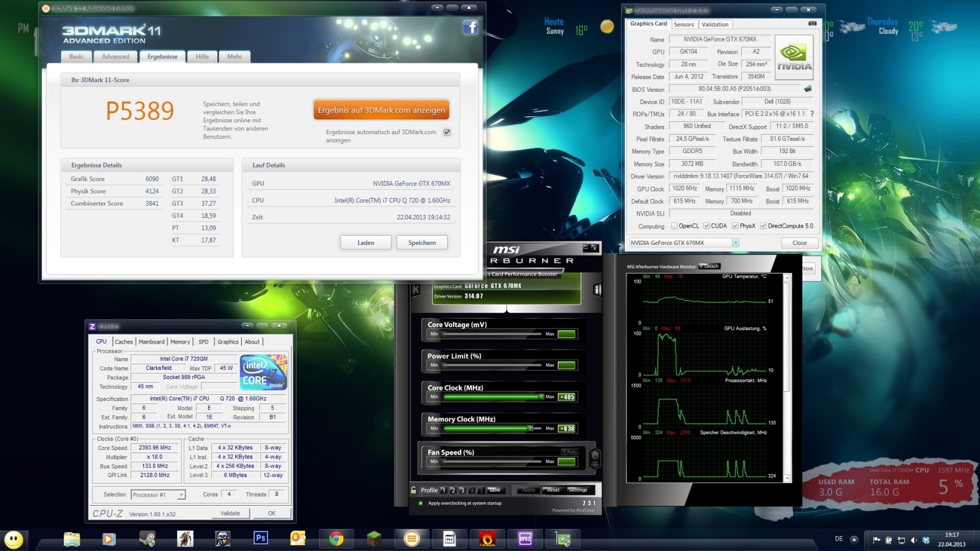Open Hilfe tab in 3DMark

click(202, 56)
